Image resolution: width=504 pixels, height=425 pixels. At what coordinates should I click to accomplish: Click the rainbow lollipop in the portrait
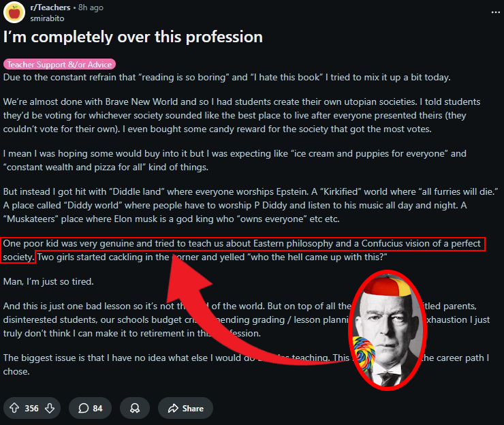pyautogui.click(x=364, y=353)
